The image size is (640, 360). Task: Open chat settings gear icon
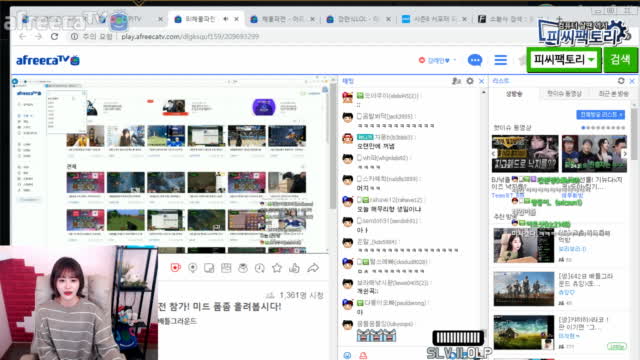tap(470, 81)
